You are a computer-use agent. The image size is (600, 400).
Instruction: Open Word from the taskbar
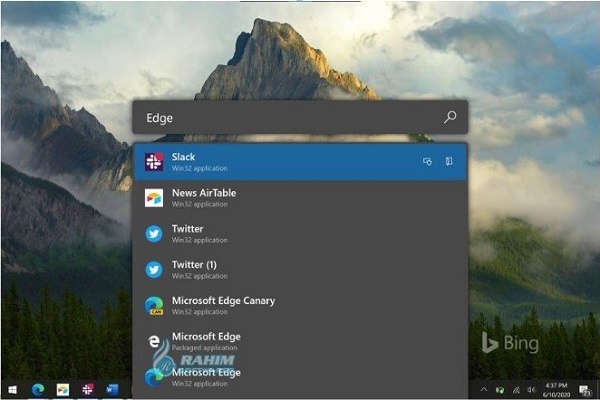coord(112,390)
